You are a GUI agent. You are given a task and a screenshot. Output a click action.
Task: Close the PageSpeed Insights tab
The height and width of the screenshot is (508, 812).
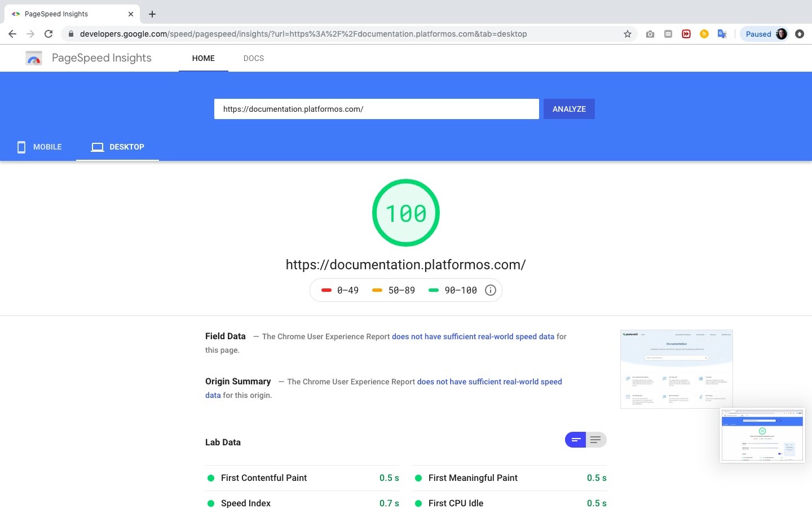pyautogui.click(x=131, y=14)
